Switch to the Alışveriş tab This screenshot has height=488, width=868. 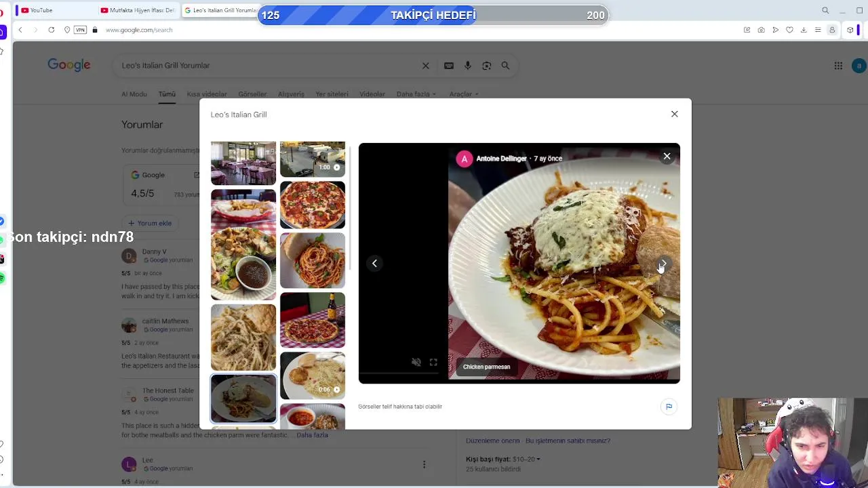pyautogui.click(x=291, y=94)
